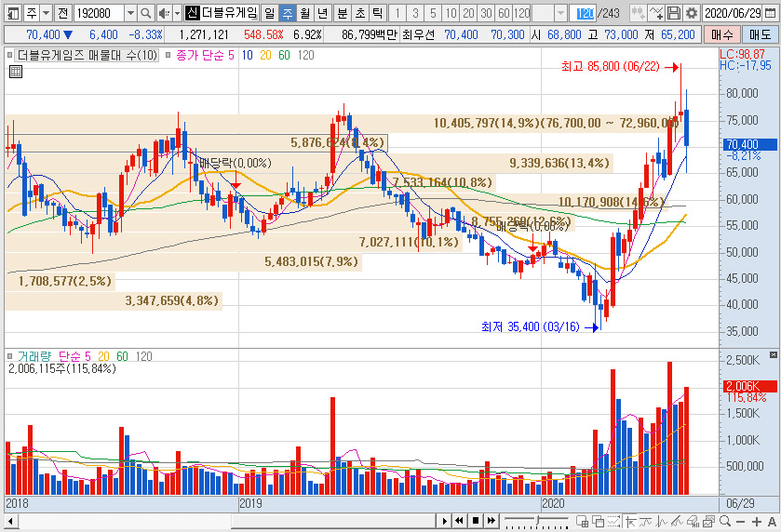
Task: Click the save chart floppy disk icon
Action: point(673,13)
